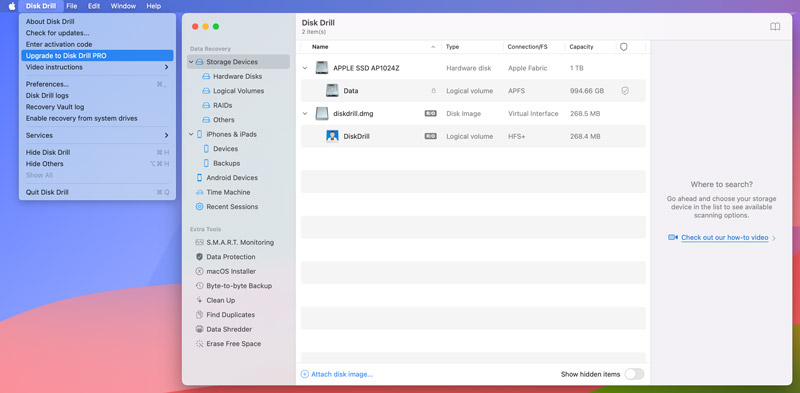Click the Clean Up sparkle icon
This screenshot has width=800, height=393.
coord(199,300)
